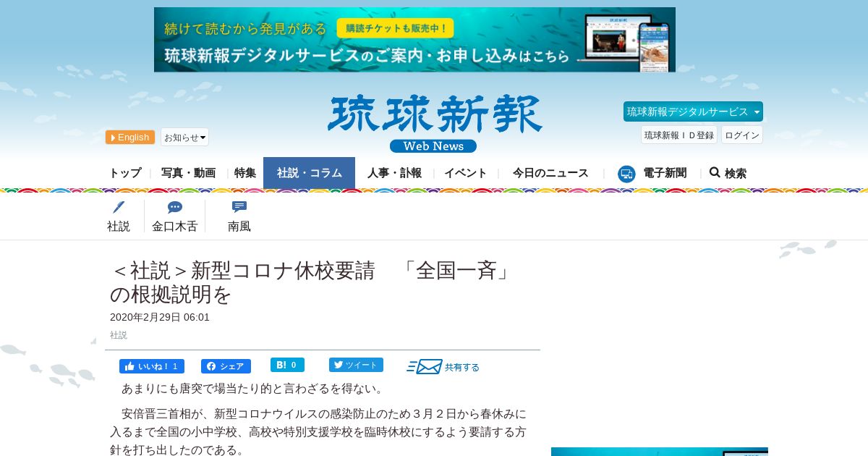This screenshot has height=456, width=868.
Task: Click the magnifier search icon
Action: coord(715,172)
